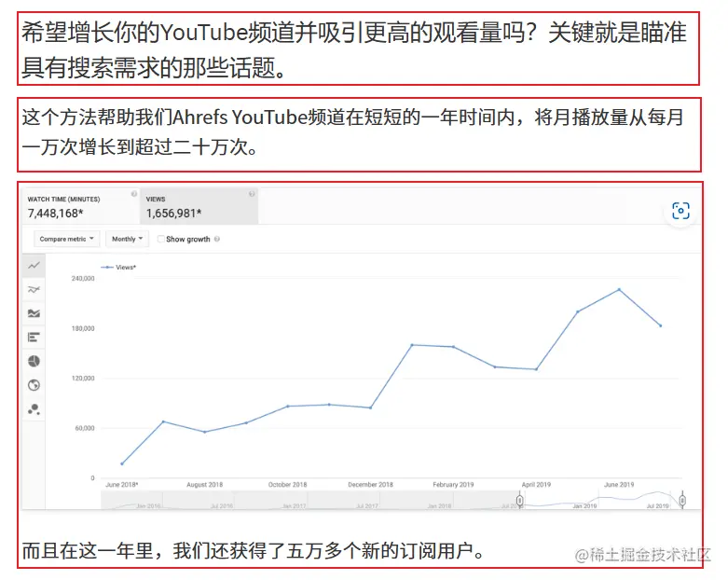
Task: Click Jan 2018 label in timeline overview
Action: point(439,506)
